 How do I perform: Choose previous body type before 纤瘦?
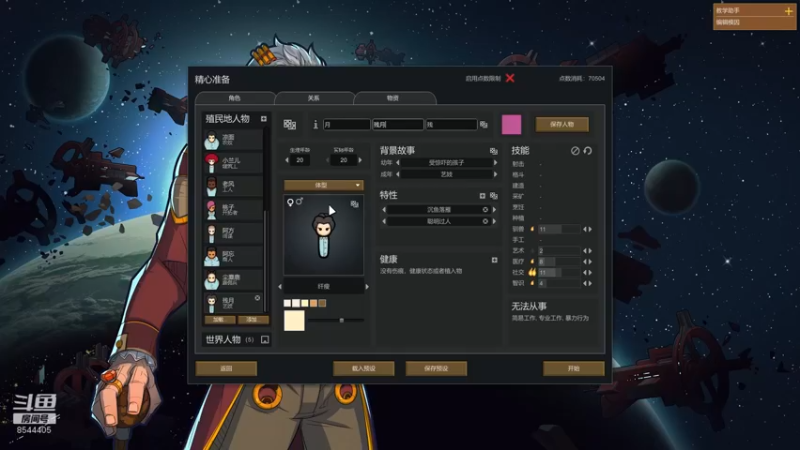[x=280, y=287]
